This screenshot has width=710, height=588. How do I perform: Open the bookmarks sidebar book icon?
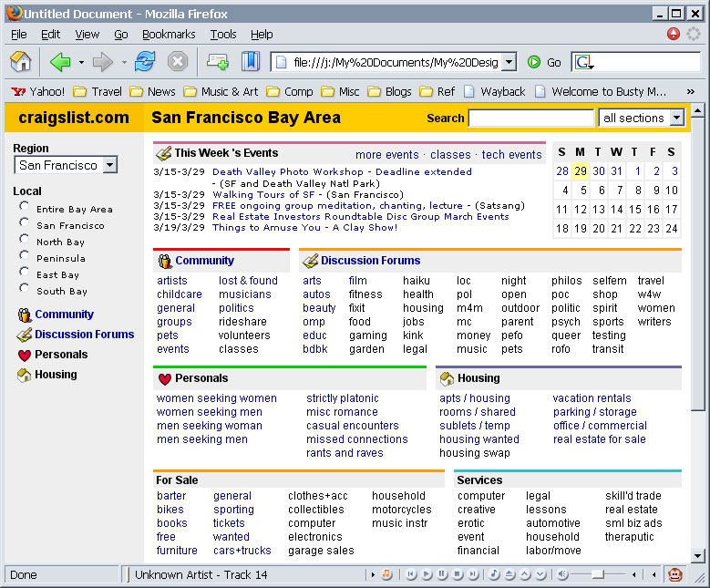coord(251,62)
